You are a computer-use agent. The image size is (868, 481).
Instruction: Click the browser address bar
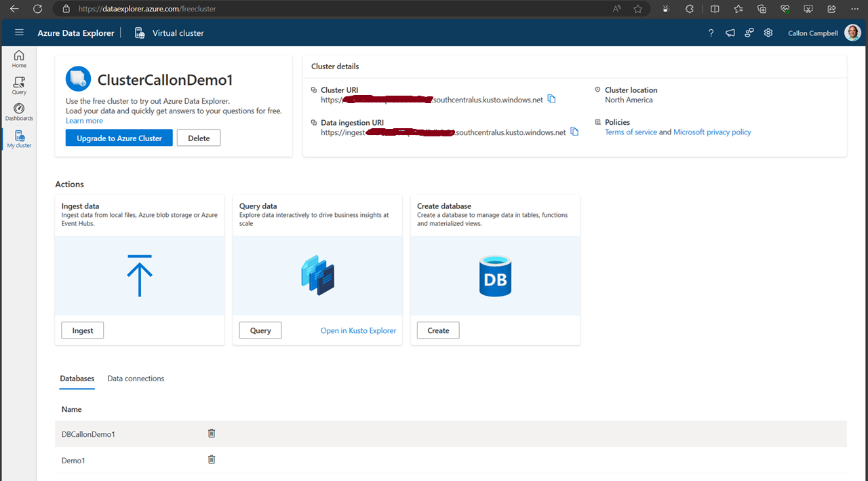coord(339,9)
